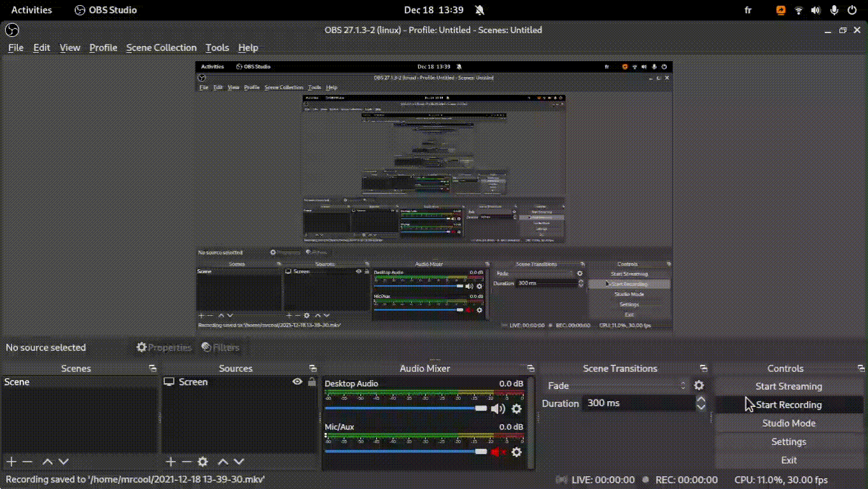This screenshot has width=868, height=489.
Task: Pop out the Scene Transitions dock
Action: click(703, 369)
